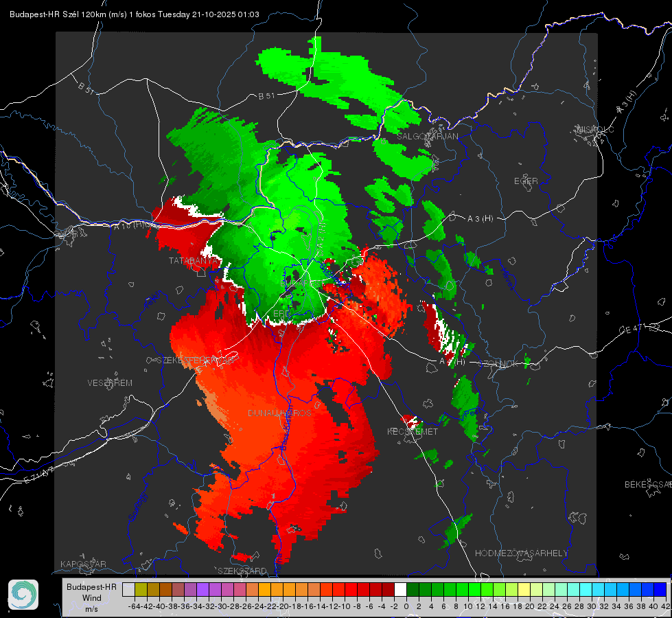Click the KECSKEMET city label
The width and height of the screenshot is (672, 618).
413,431
